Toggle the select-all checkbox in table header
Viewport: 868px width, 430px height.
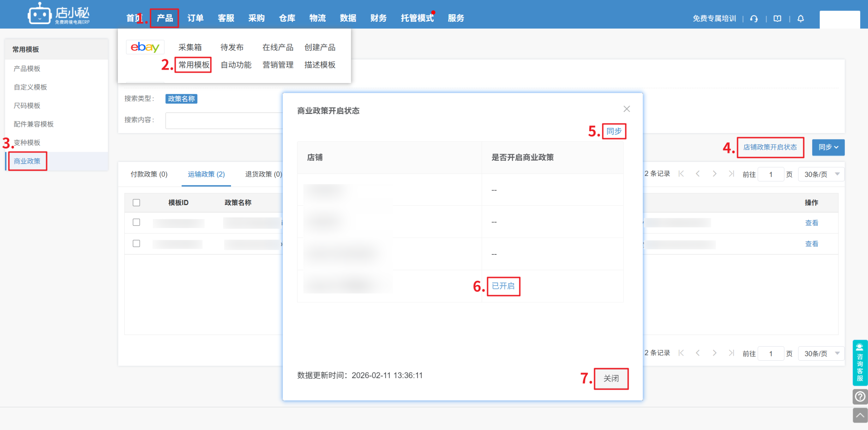coord(136,203)
